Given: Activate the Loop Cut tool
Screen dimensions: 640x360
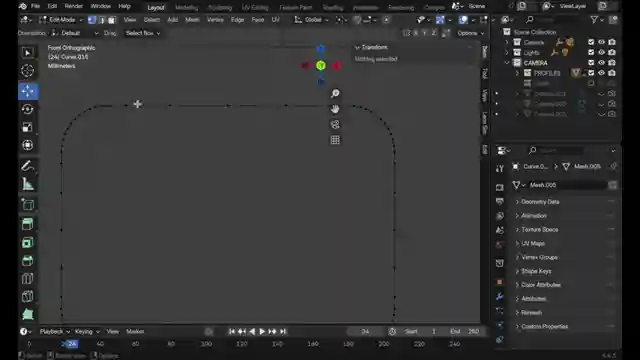Looking at the screenshot, I should (x=27, y=279).
